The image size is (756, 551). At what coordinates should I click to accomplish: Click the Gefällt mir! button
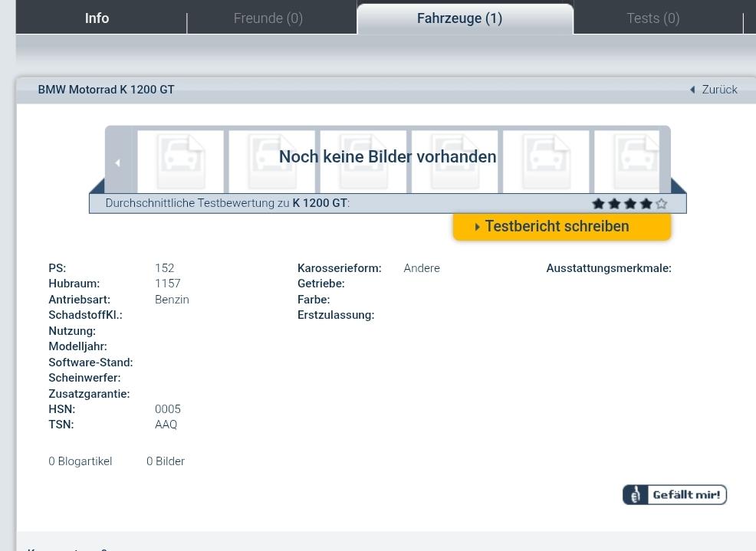tap(675, 494)
